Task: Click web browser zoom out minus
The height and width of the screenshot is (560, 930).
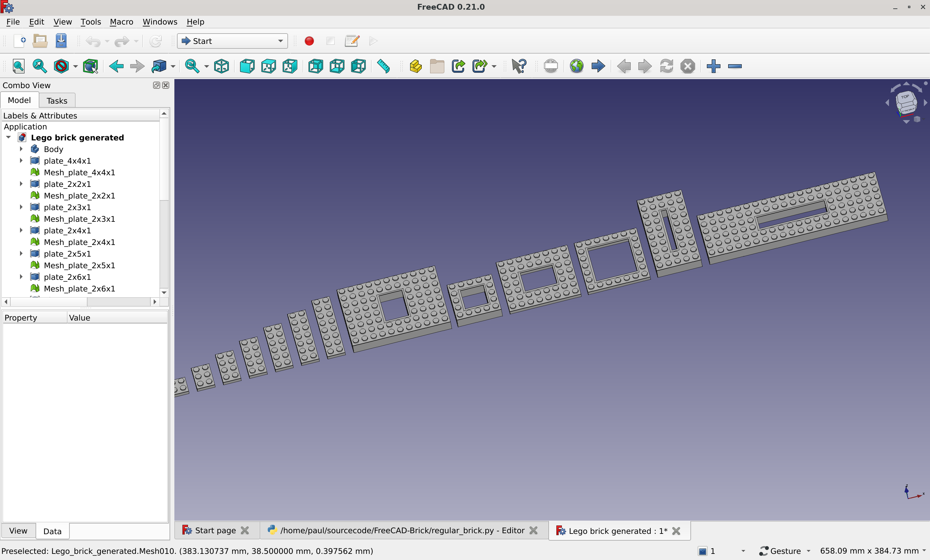Action: point(735,66)
